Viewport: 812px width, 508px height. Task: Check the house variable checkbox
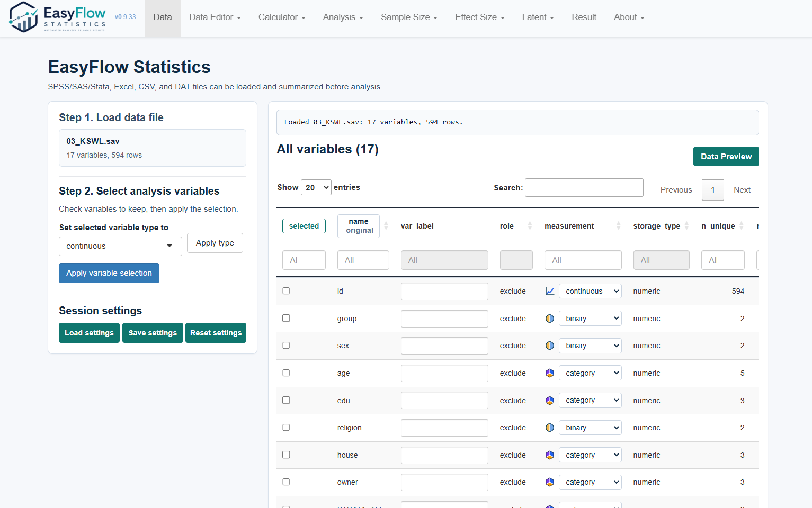coord(286,455)
